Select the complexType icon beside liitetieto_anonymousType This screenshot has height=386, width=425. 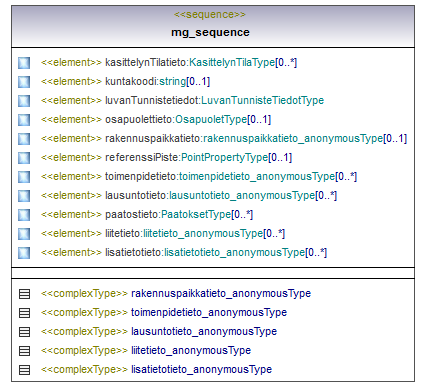pos(24,351)
